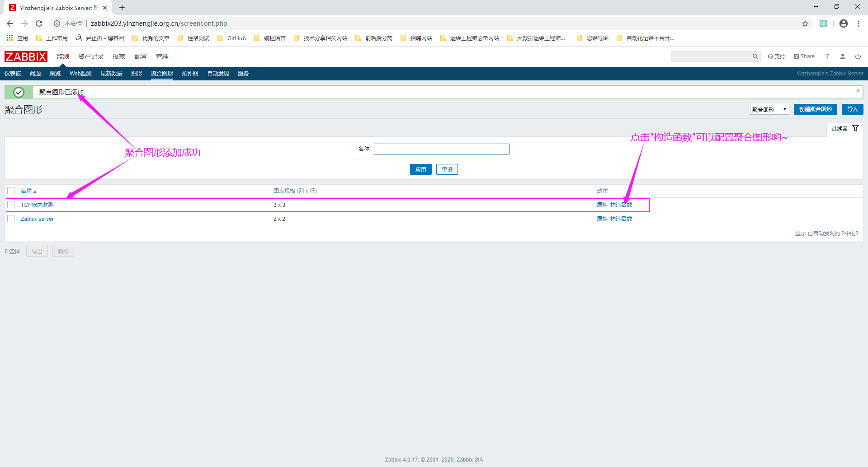Open the 监测 main menu
868x467 pixels.
pyautogui.click(x=63, y=56)
